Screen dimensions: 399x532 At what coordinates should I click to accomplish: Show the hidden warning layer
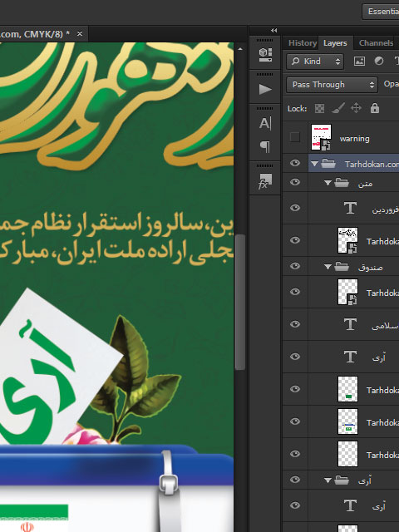[295, 137]
